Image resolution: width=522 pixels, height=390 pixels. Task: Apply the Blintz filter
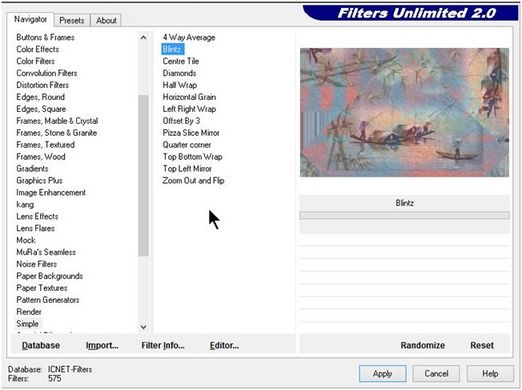point(382,374)
